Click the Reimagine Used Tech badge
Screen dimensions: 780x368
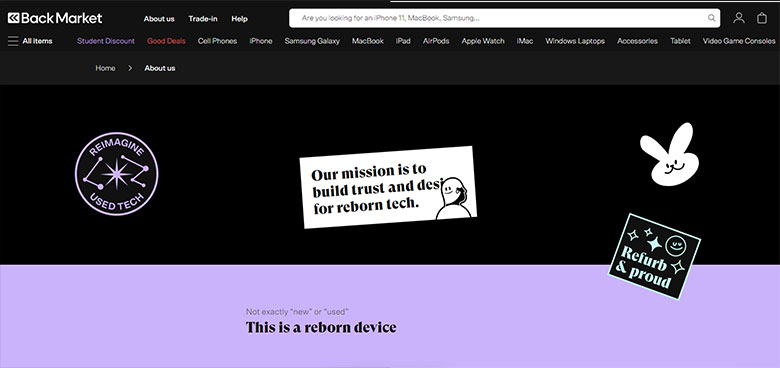coord(116,174)
